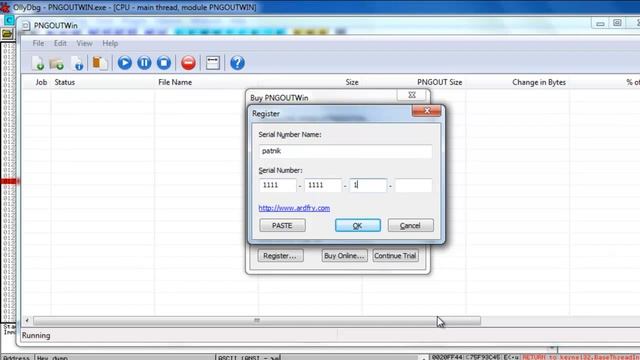
Task: Click the third serial number box
Action: (x=368, y=185)
